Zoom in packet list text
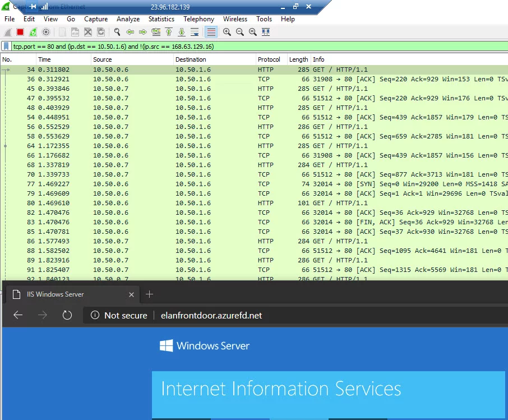The image size is (508, 420). pos(227,32)
